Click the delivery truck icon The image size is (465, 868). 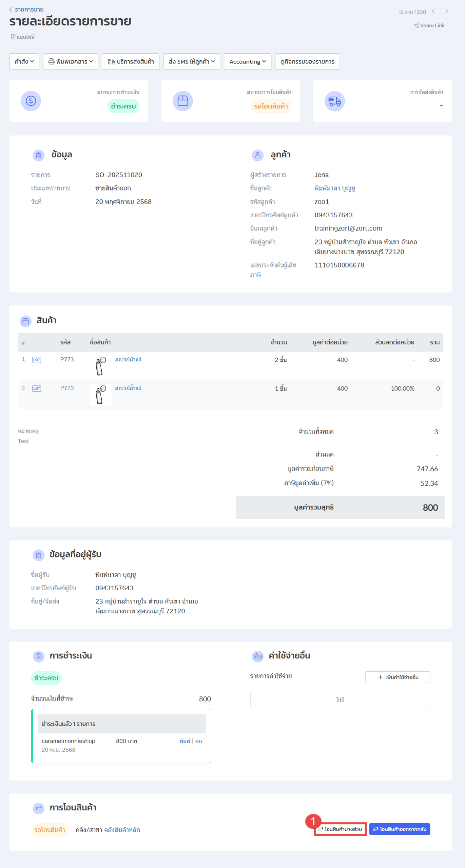tap(334, 101)
